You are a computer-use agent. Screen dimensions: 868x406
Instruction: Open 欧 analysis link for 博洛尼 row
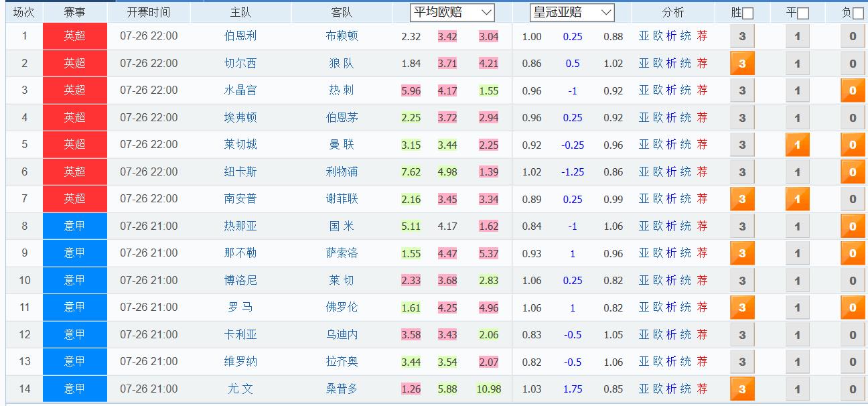658,280
